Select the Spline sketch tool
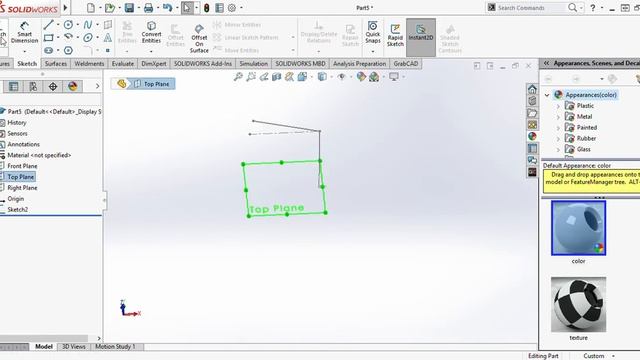 [x=88, y=25]
